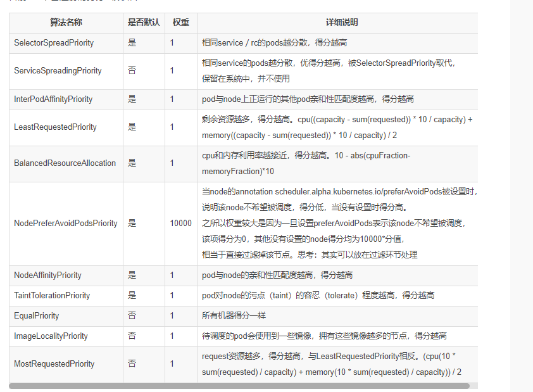533x392 pixels.
Task: Click 否 in the ServiceSpreadingPriority row
Action: (132, 70)
